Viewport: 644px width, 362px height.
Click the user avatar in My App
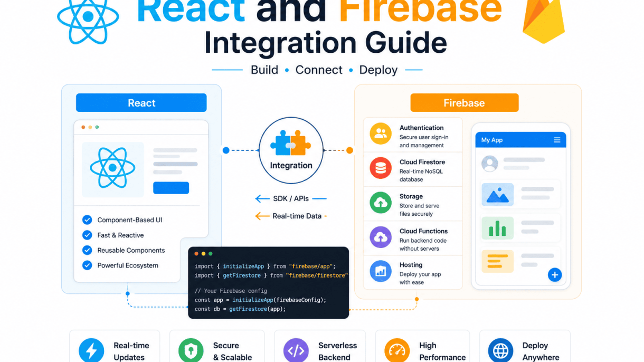[490, 164]
